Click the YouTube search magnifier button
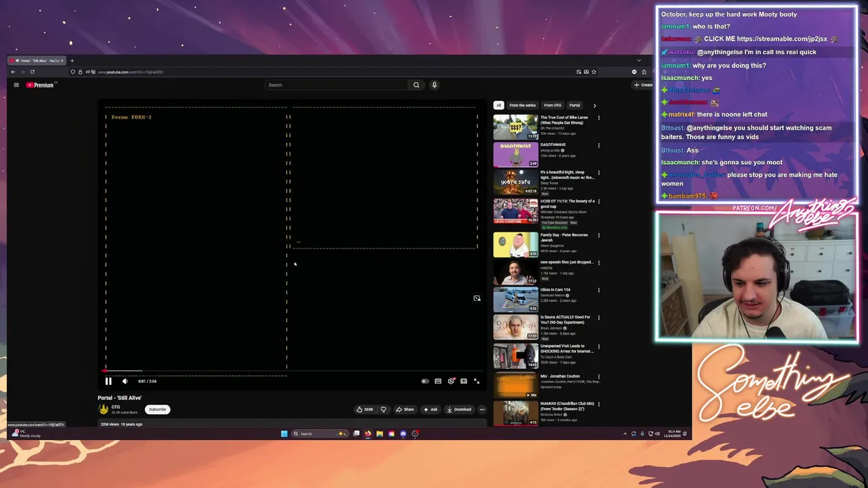868x488 pixels. tap(416, 85)
